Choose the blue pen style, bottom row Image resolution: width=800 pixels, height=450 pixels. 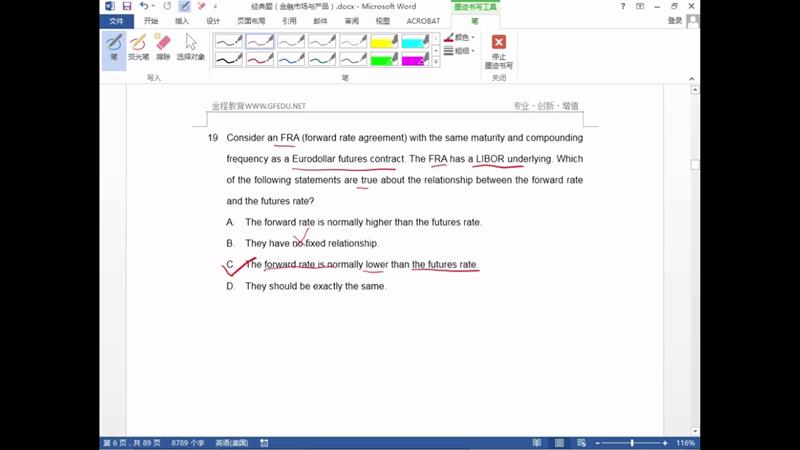pyautogui.click(x=291, y=59)
